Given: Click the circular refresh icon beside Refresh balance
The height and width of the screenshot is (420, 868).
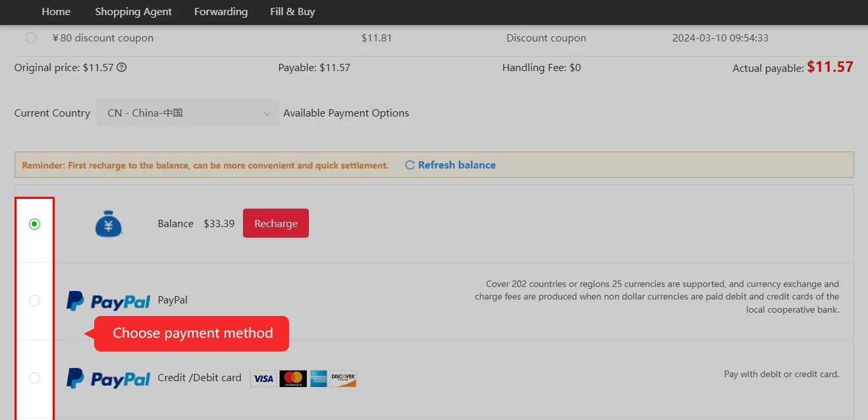Looking at the screenshot, I should [x=410, y=165].
